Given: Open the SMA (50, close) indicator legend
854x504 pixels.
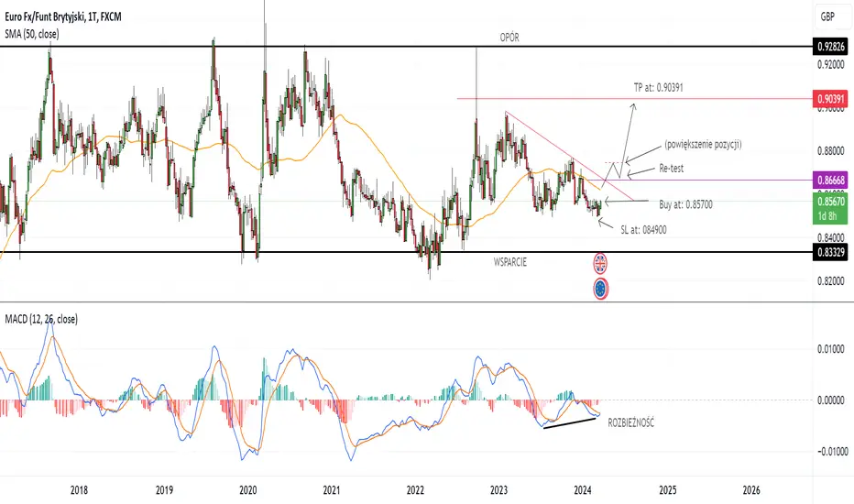Looking at the screenshot, I should 31,34.
